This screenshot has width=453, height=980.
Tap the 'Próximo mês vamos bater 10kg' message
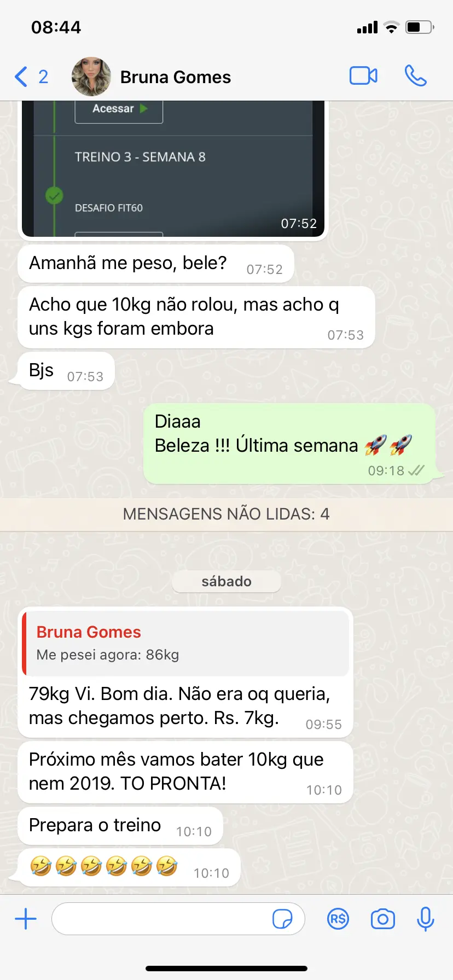(185, 772)
